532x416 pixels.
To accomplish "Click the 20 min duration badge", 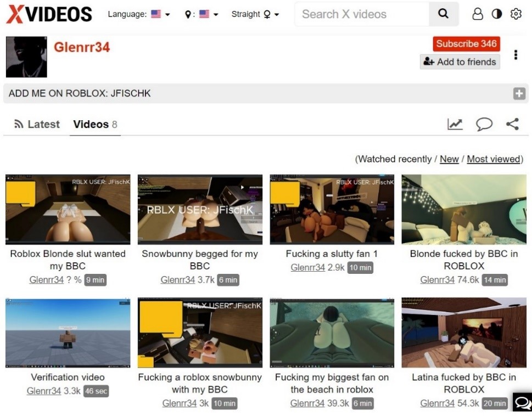I will 495,403.
